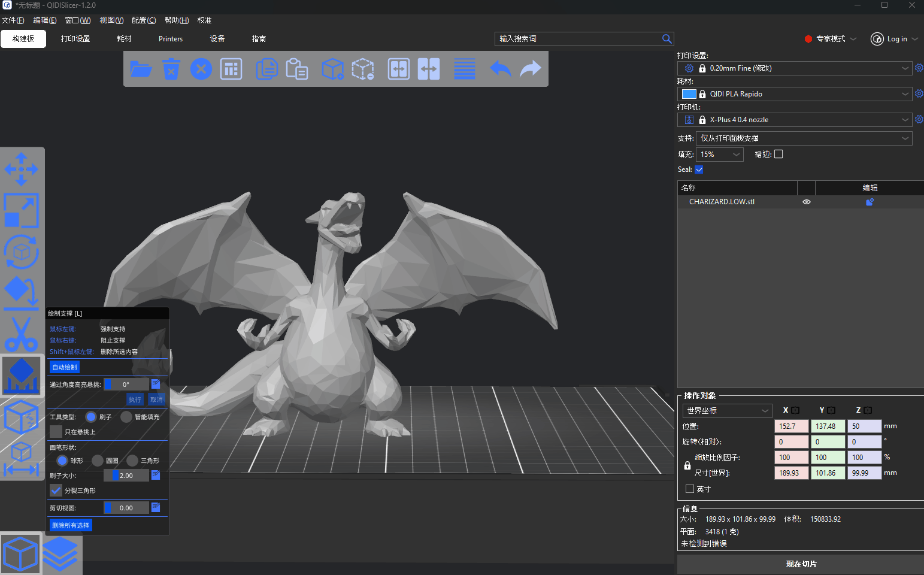Switch to the Filament tab

pyautogui.click(x=125, y=39)
